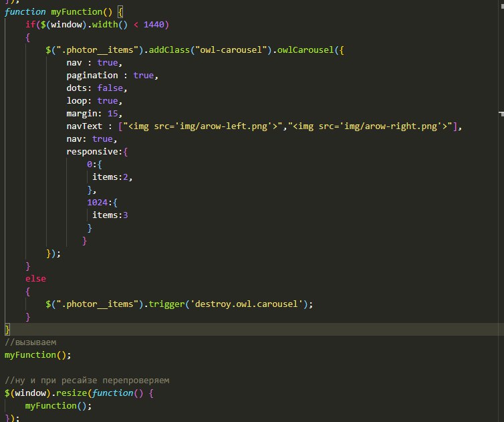Click the 1440 width value

[154, 25]
